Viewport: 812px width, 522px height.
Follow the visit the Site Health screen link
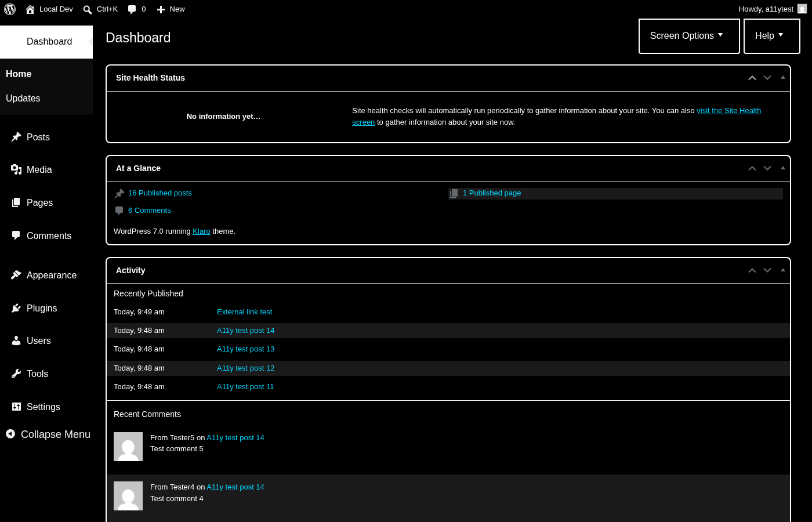click(728, 110)
